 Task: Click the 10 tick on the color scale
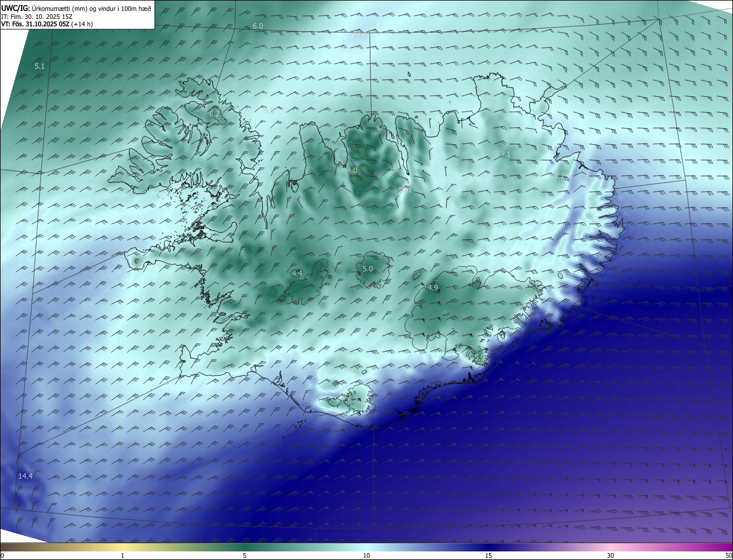366,555
